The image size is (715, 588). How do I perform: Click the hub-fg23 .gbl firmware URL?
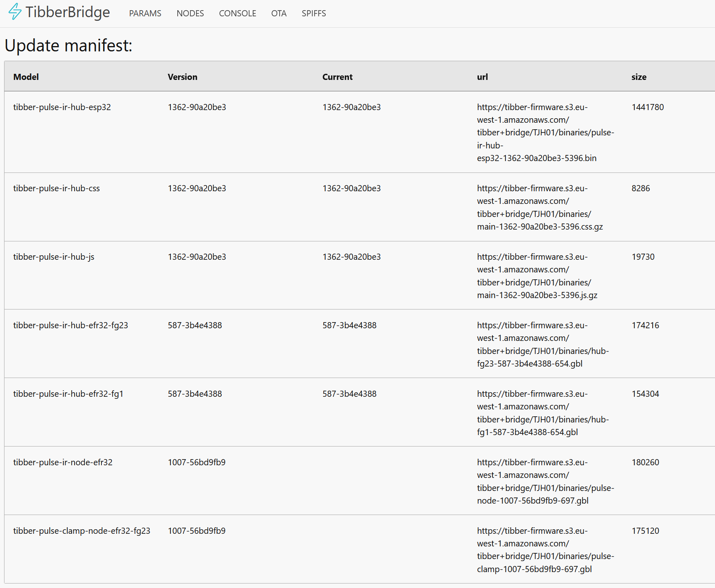click(x=543, y=345)
